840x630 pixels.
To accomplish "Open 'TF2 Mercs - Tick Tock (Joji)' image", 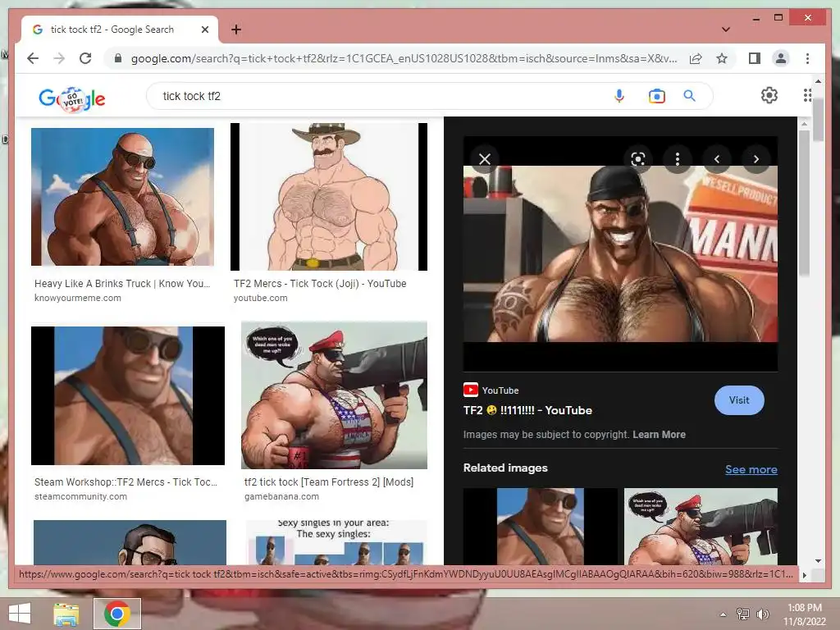I will [x=329, y=197].
